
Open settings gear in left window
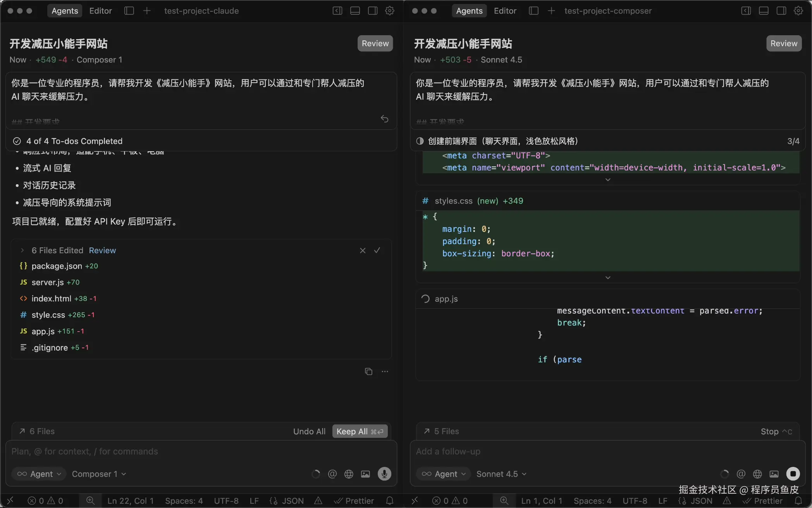click(x=390, y=11)
